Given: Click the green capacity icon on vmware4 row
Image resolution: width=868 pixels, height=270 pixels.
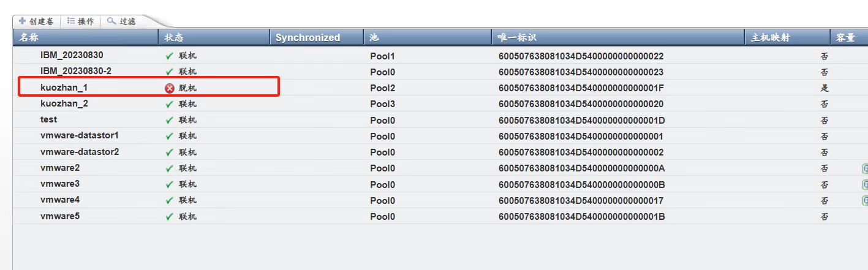Looking at the screenshot, I should tap(865, 200).
